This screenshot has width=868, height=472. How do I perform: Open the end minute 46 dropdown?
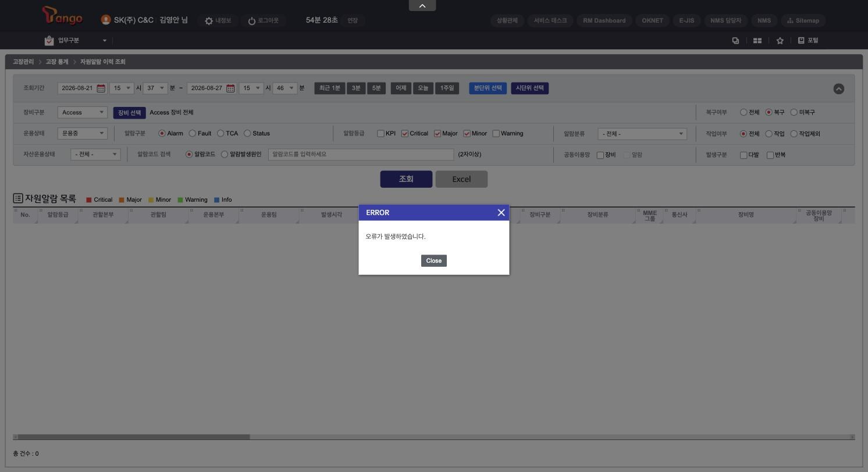(285, 88)
